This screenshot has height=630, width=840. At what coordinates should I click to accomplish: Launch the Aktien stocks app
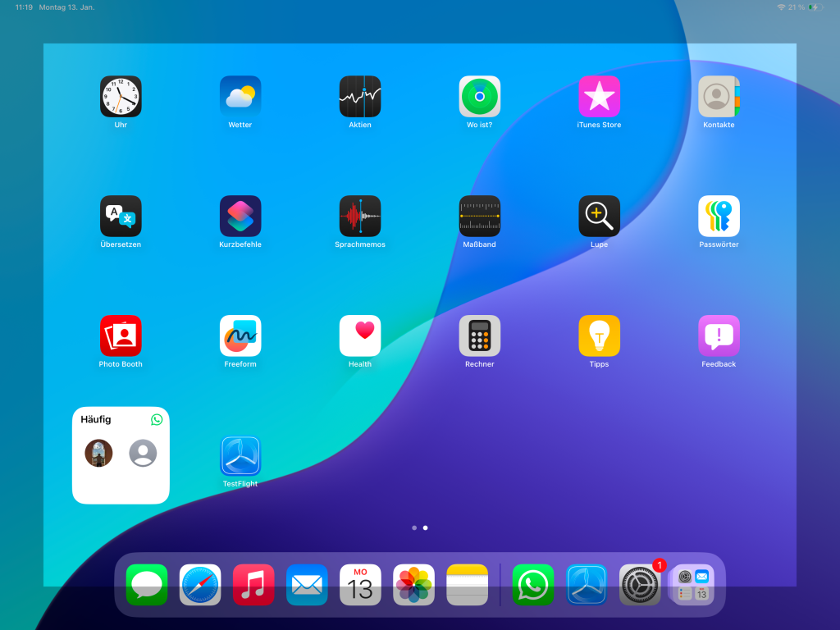360,97
